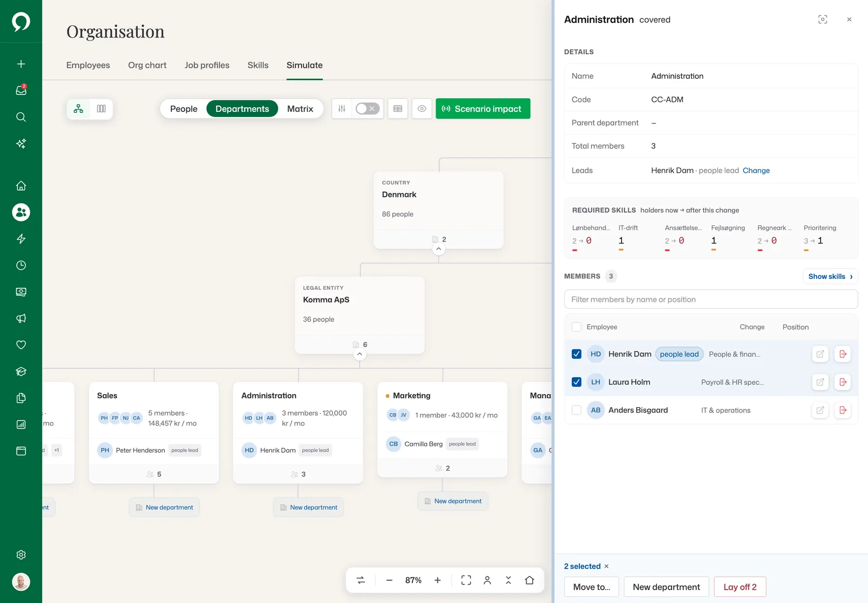The height and width of the screenshot is (603, 868).
Task: Open the filter sliders settings icon
Action: [342, 109]
